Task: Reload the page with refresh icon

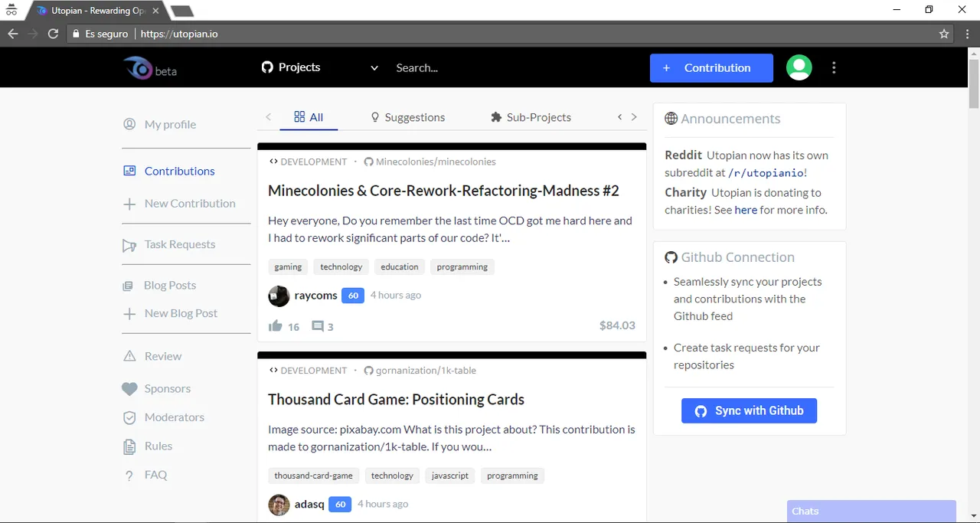Action: [53, 34]
